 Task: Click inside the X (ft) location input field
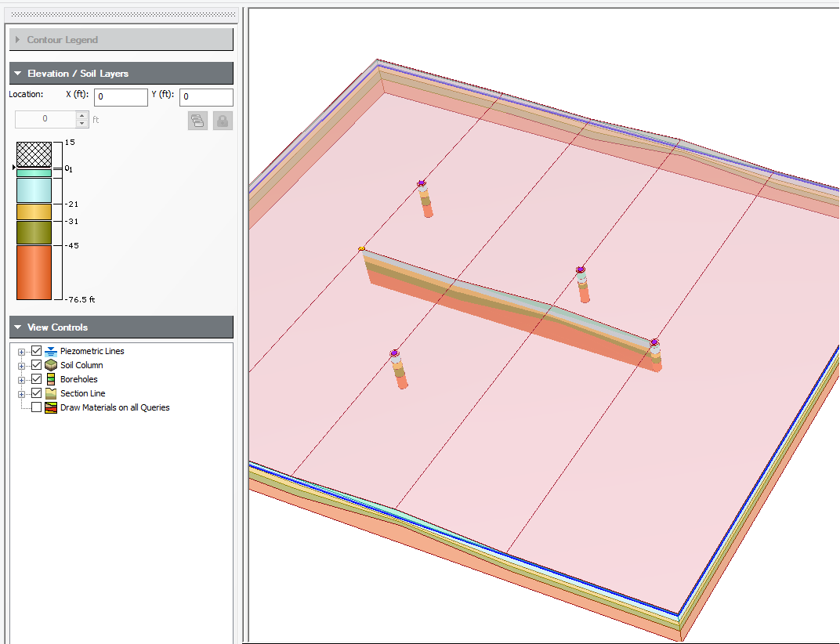pos(121,97)
